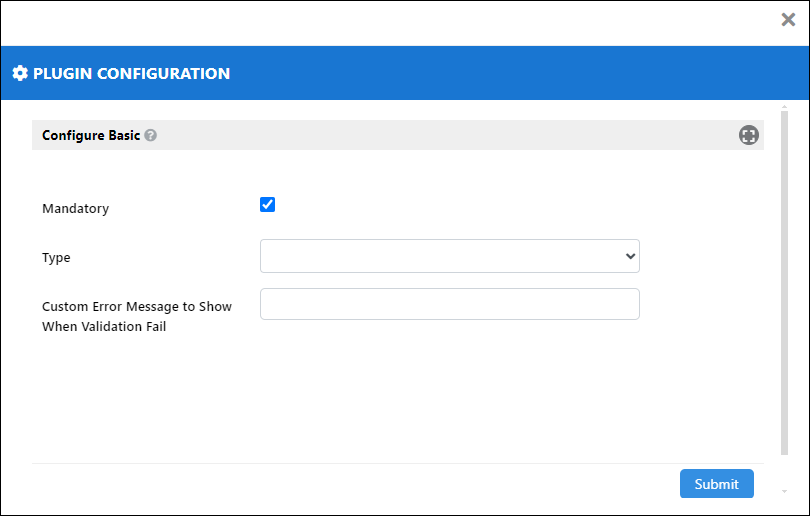Open the Type dropdown list
Viewport: 810px width, 516px height.
pos(449,256)
